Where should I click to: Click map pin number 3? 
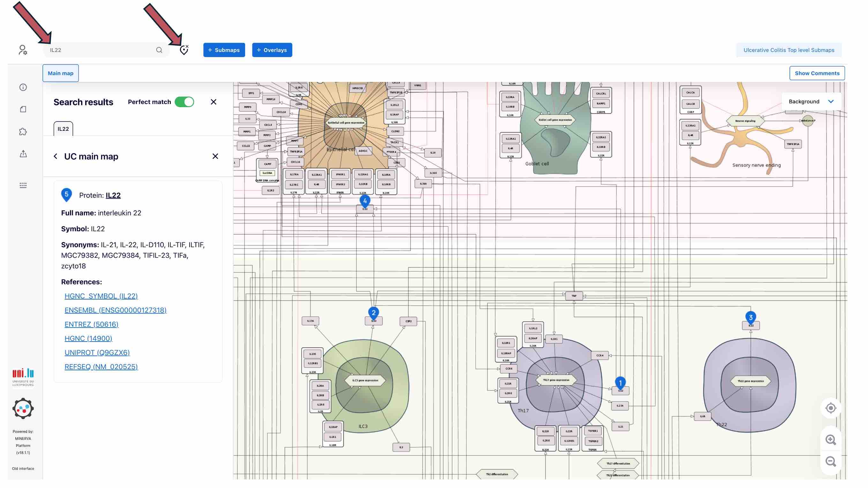(x=750, y=317)
